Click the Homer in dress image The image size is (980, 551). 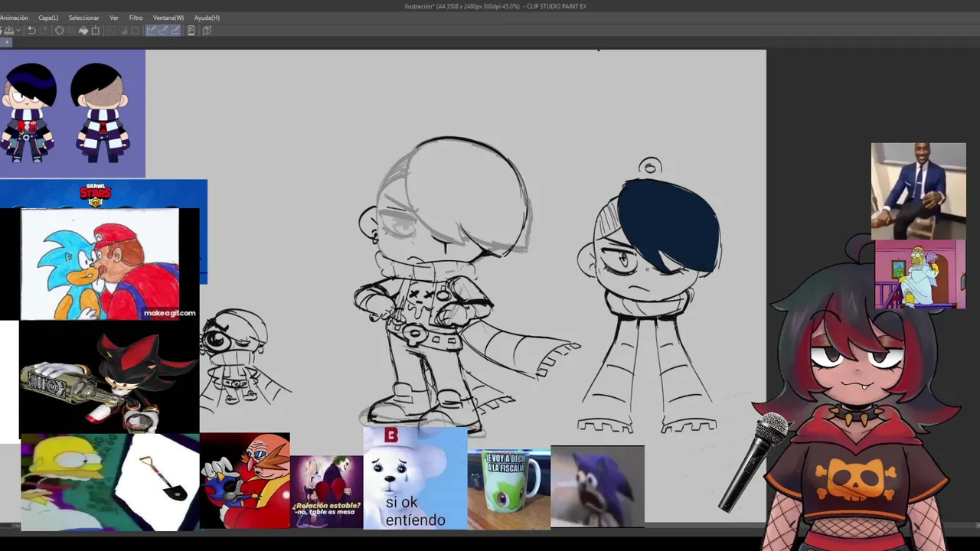(x=920, y=274)
